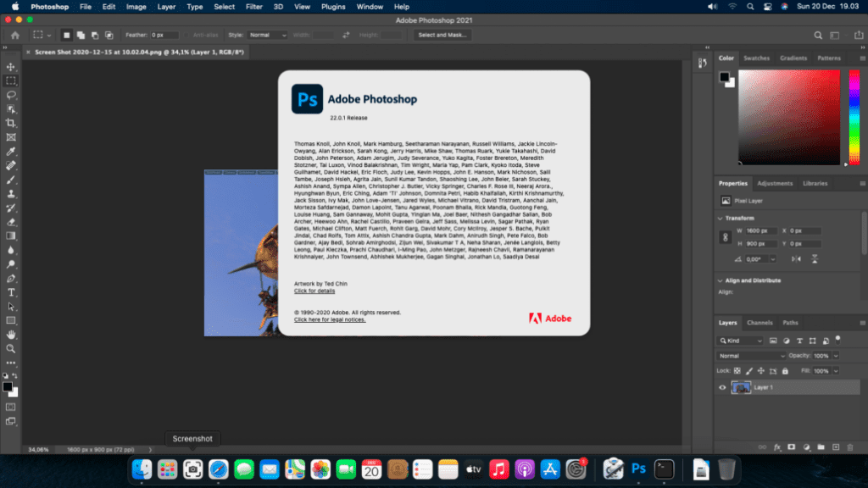The height and width of the screenshot is (488, 868).
Task: Open the Fill dropdown arrow
Action: pos(836,371)
